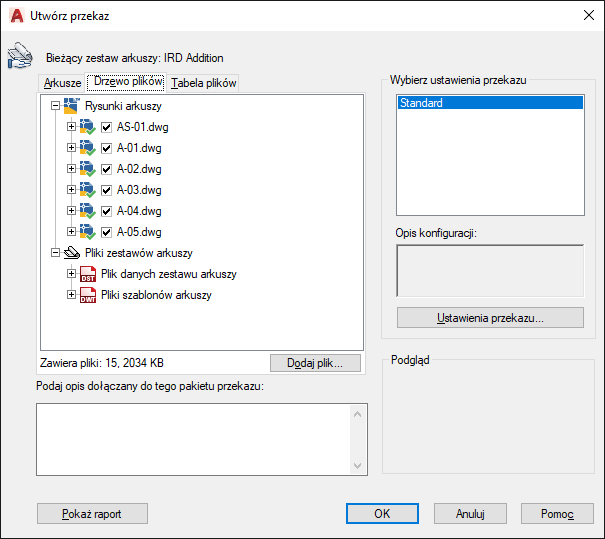Uncheck the A-03.dwg checkbox
This screenshot has height=539, width=605.
click(x=106, y=190)
